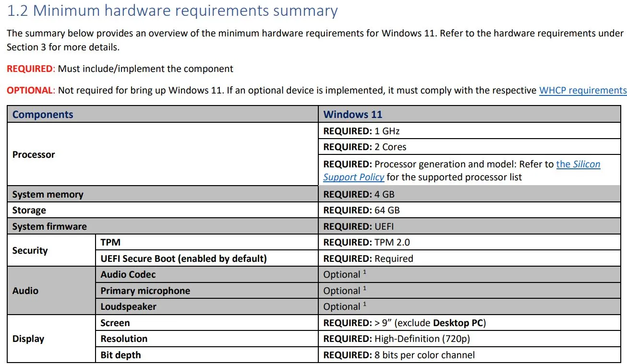
Task: Click the red 'OPTIONAL' definition label
Action: pos(29,90)
